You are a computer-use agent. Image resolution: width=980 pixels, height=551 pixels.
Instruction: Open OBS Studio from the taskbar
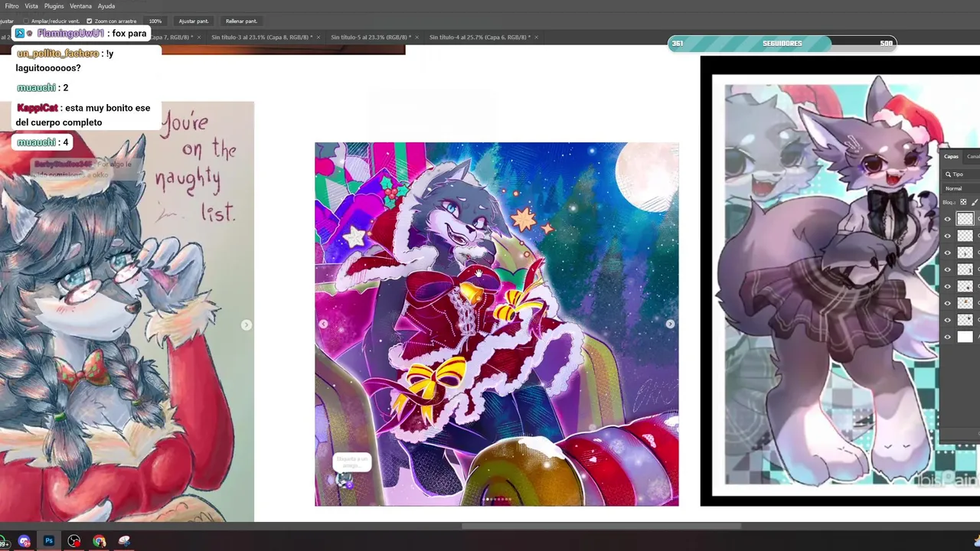click(74, 541)
